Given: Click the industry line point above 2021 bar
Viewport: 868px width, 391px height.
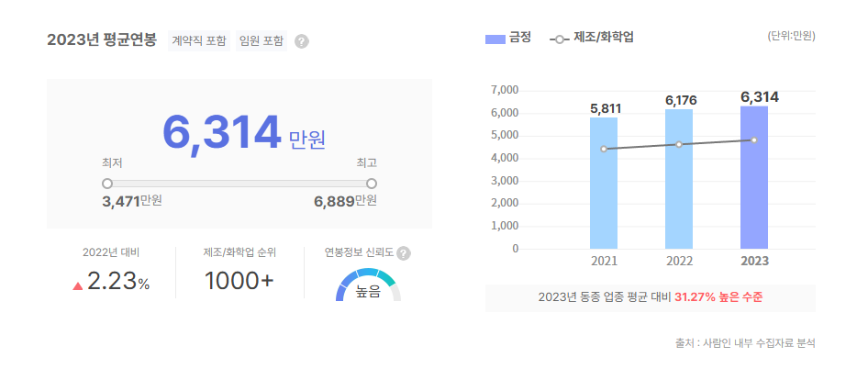Looking at the screenshot, I should (x=604, y=149).
